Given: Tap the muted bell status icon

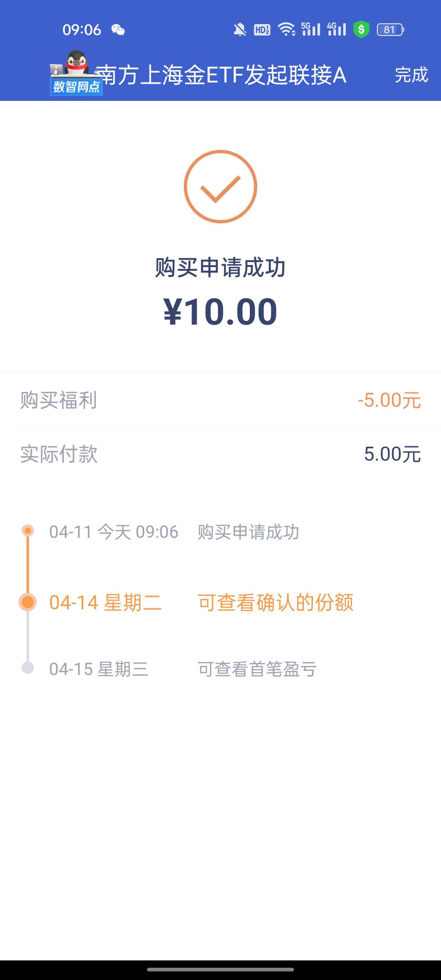Looking at the screenshot, I should [x=240, y=30].
